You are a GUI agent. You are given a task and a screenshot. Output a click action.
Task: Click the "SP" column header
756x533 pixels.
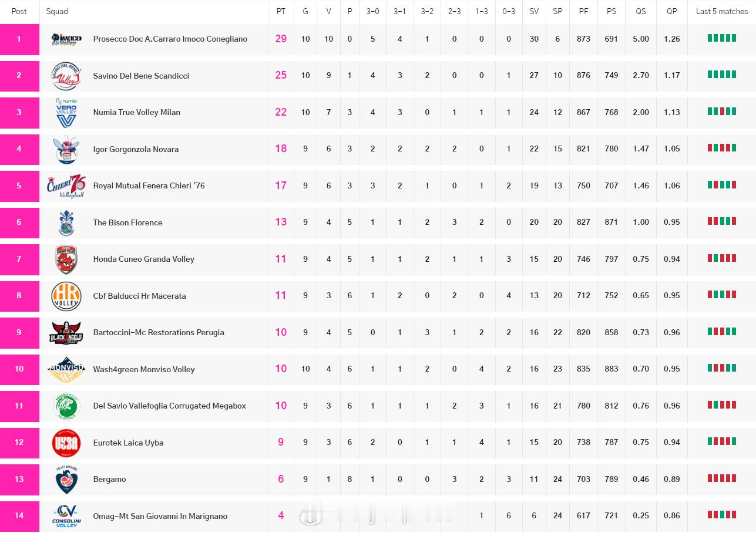click(x=557, y=11)
